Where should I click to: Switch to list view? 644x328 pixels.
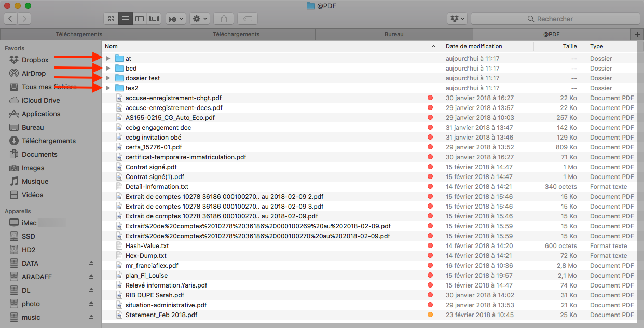[x=125, y=19]
